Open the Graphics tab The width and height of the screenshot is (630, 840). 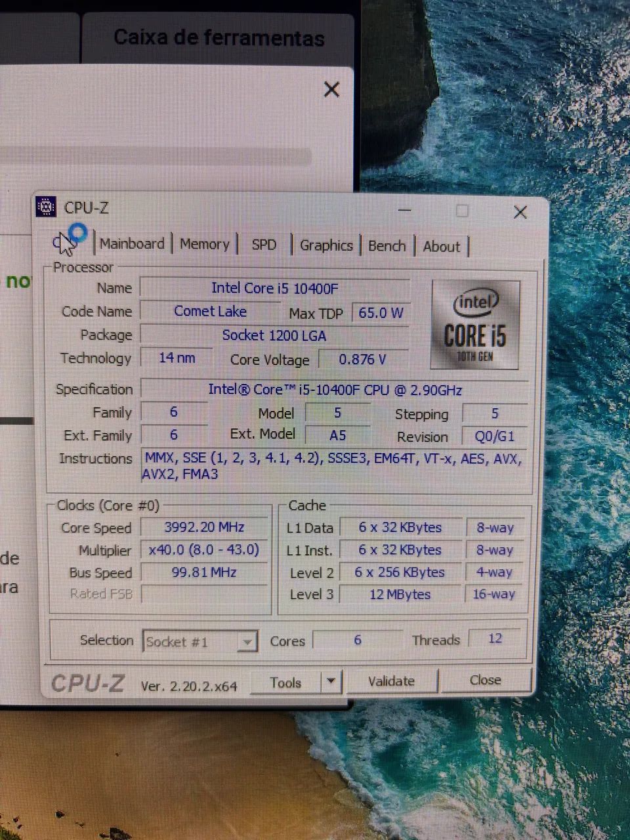(326, 245)
